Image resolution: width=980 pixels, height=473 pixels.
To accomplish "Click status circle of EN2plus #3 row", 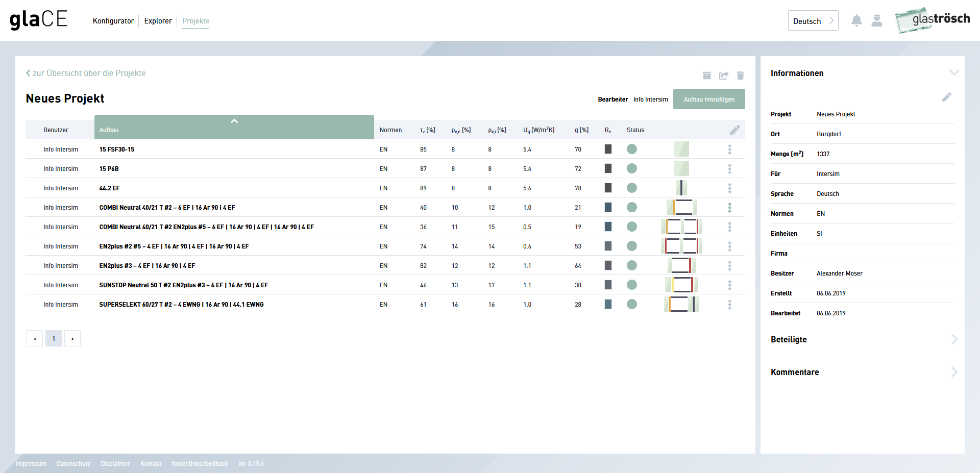I will point(632,265).
